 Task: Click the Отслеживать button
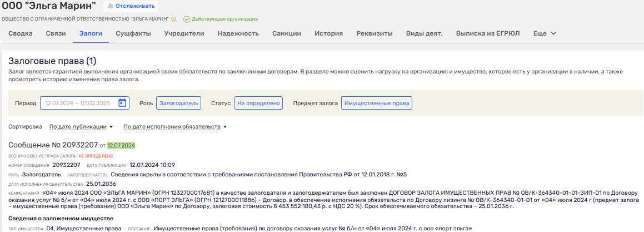131,6
